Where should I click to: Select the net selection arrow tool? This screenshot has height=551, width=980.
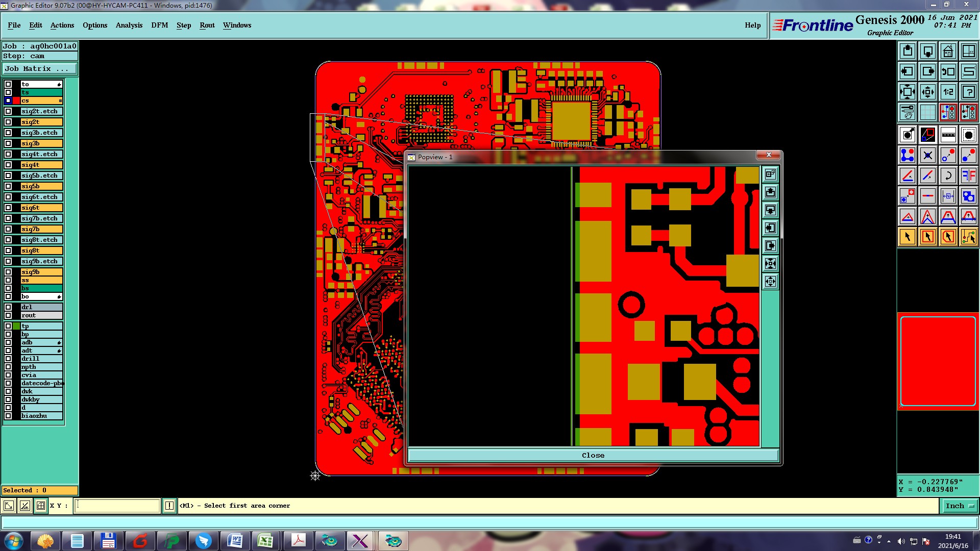point(968,237)
